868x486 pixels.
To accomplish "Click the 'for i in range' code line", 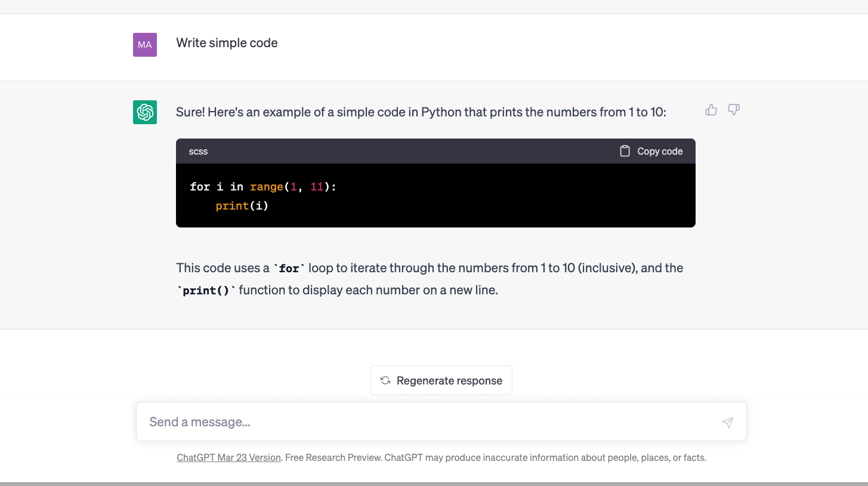I will (263, 187).
